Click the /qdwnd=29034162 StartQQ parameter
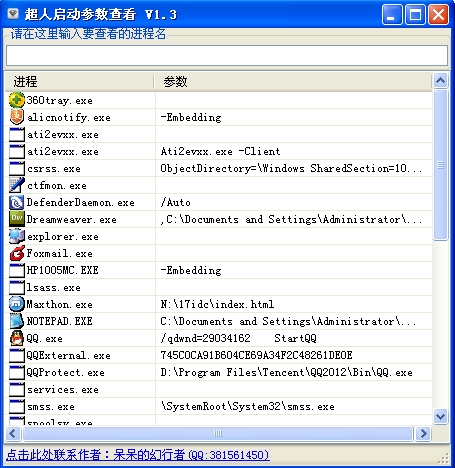The height and width of the screenshot is (468, 455). (x=239, y=338)
